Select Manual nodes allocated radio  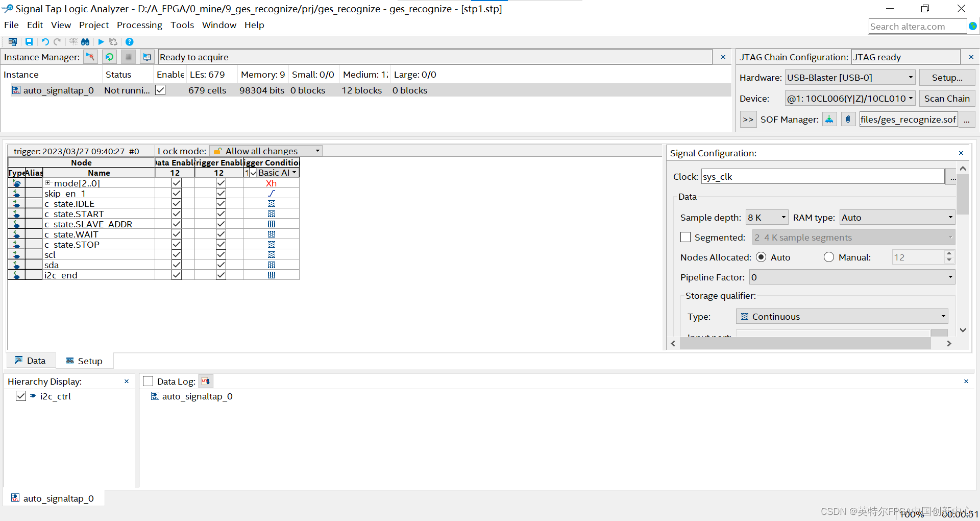[x=829, y=257]
